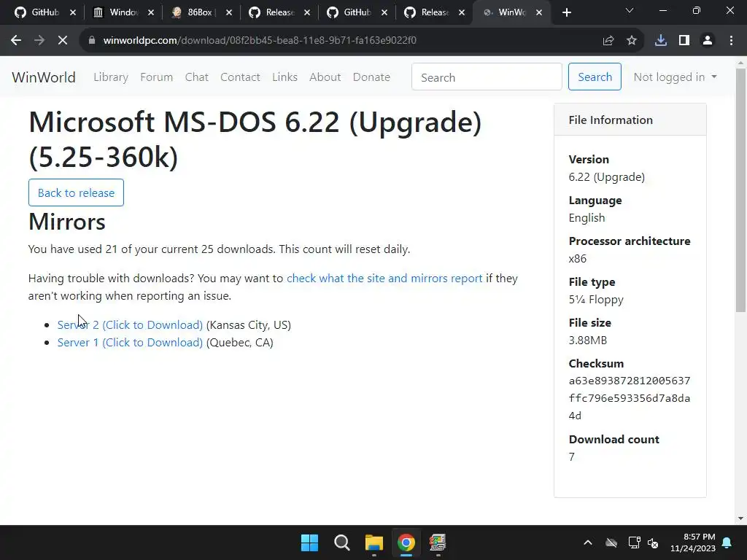Open the Donate nav item
The image size is (747, 560).
(371, 77)
